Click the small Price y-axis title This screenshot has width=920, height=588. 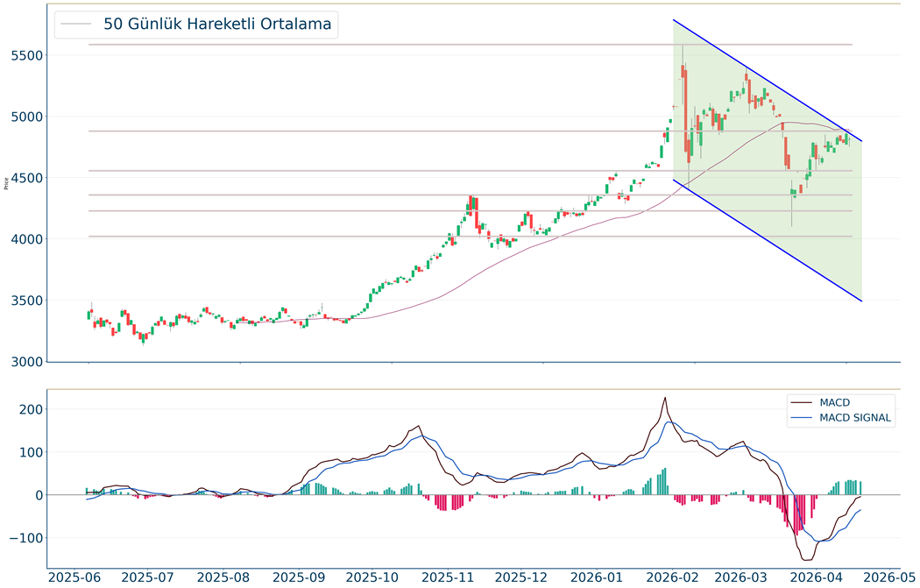click(x=7, y=183)
